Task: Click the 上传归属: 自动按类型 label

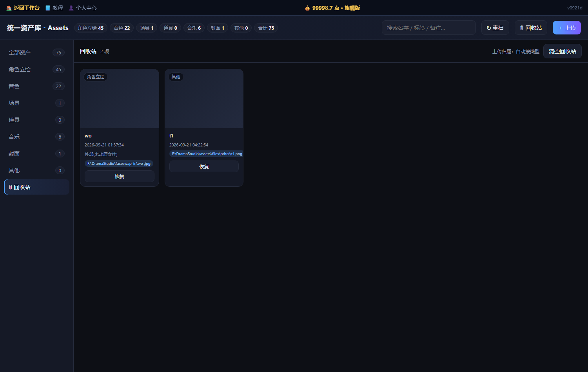Action: tap(516, 52)
